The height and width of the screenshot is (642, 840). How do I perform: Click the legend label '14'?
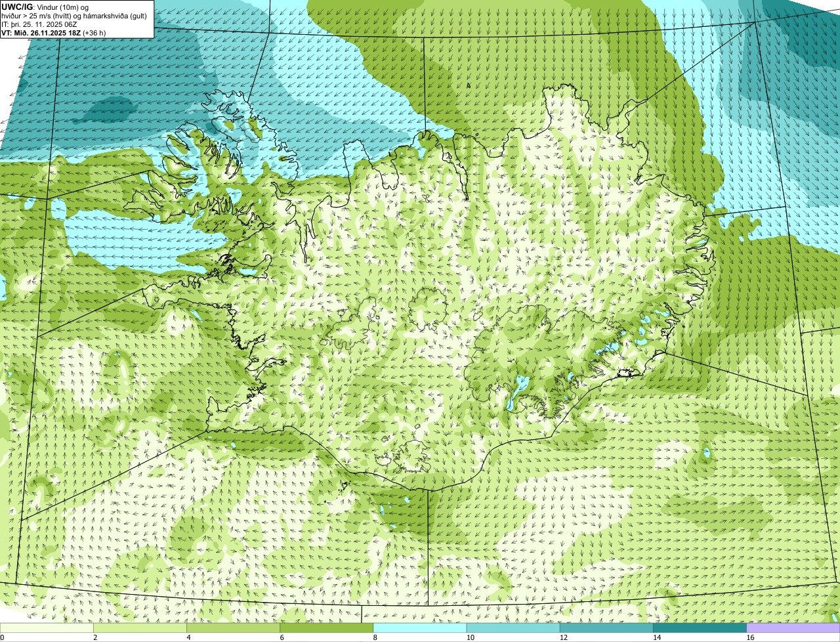coord(657,637)
